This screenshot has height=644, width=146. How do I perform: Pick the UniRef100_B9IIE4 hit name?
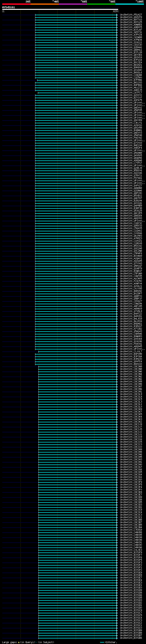131,63
